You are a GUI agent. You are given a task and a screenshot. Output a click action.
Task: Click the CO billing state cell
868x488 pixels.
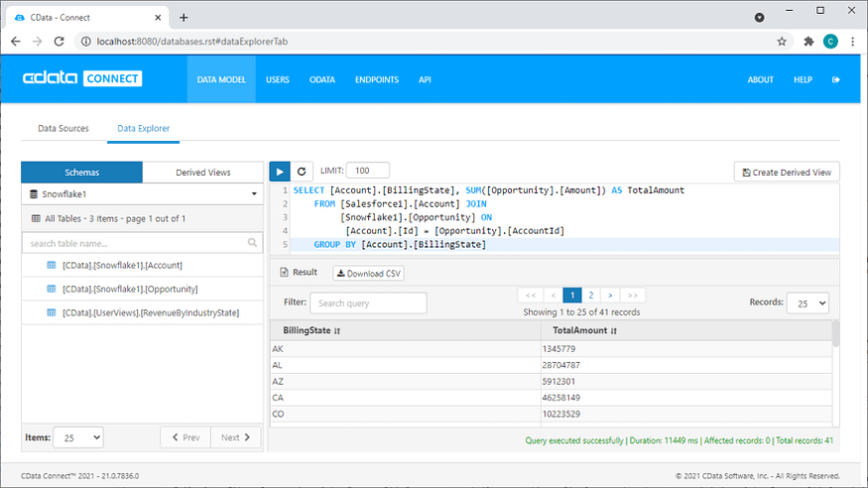405,414
